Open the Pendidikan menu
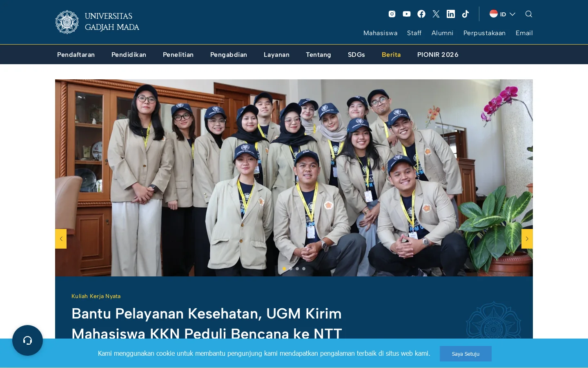The image size is (588, 368). pyautogui.click(x=129, y=54)
